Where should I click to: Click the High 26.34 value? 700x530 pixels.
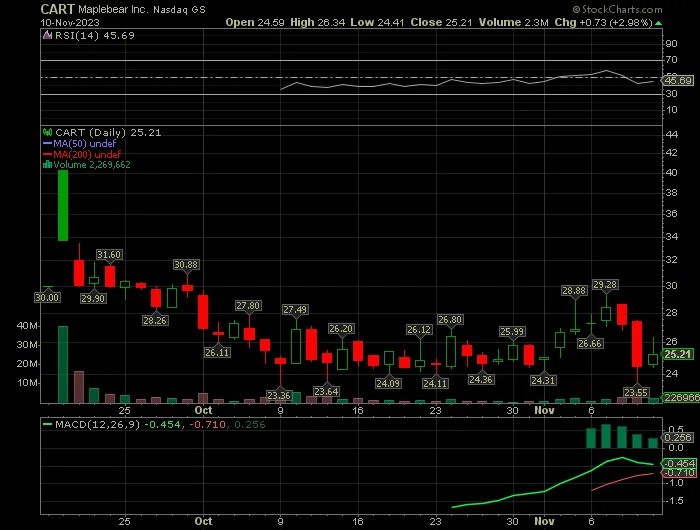pos(317,22)
